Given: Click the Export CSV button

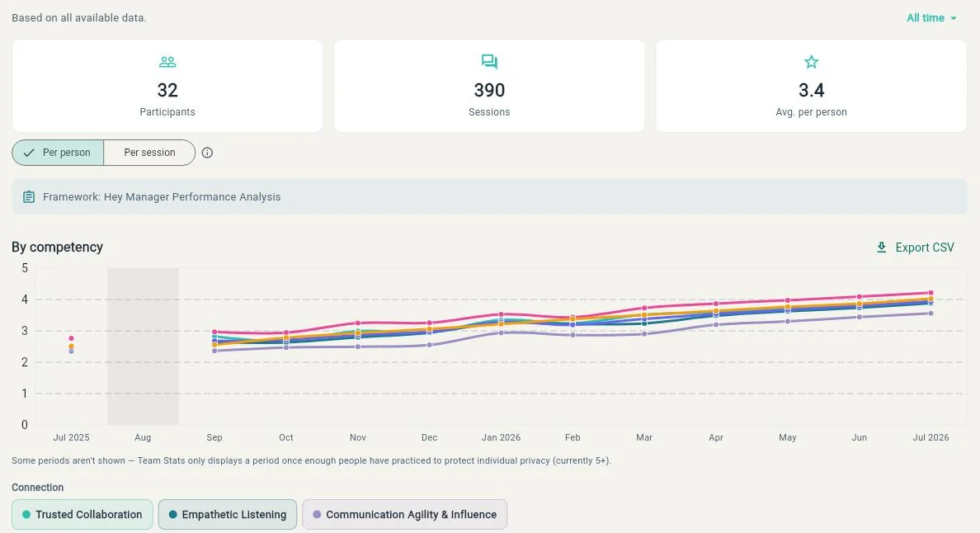Looking at the screenshot, I should click(x=916, y=248).
